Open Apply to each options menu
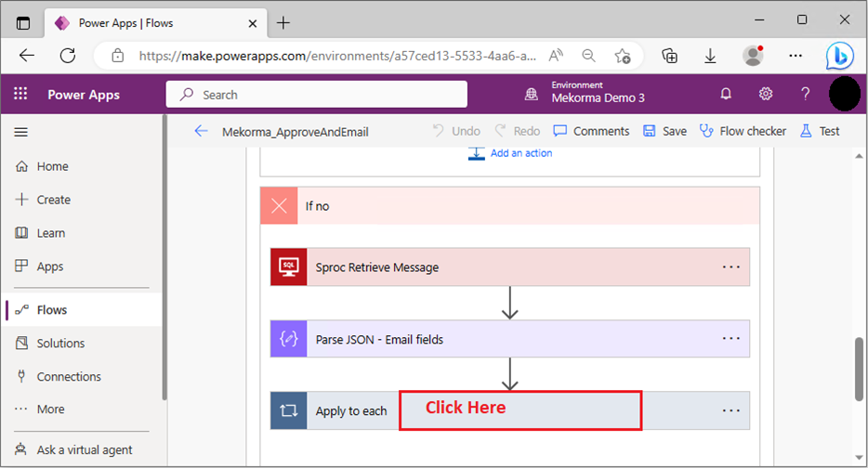Image resolution: width=868 pixels, height=468 pixels. [x=731, y=410]
